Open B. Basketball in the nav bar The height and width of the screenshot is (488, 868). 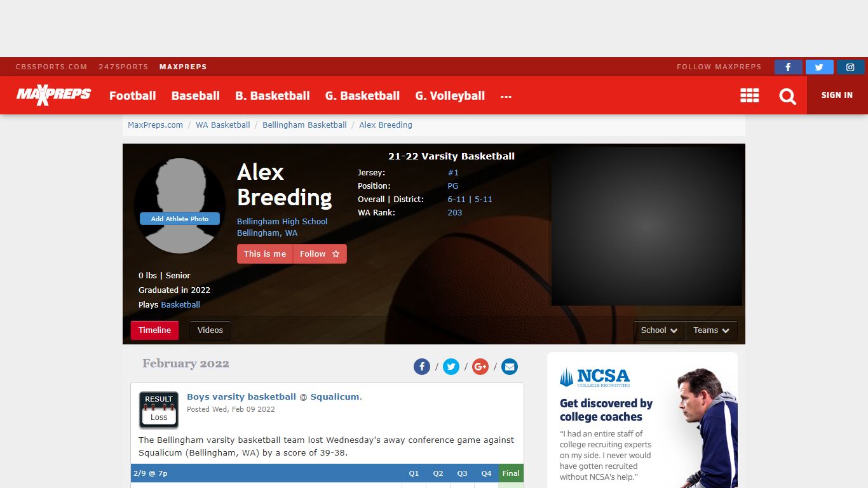tap(273, 96)
